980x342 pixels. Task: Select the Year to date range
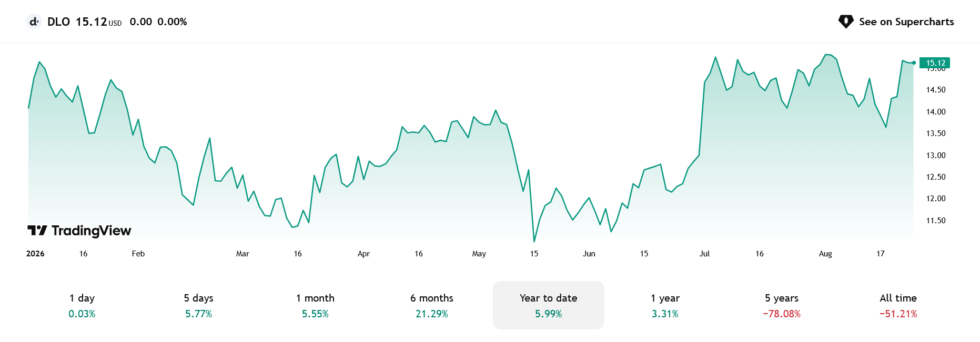pos(549,305)
